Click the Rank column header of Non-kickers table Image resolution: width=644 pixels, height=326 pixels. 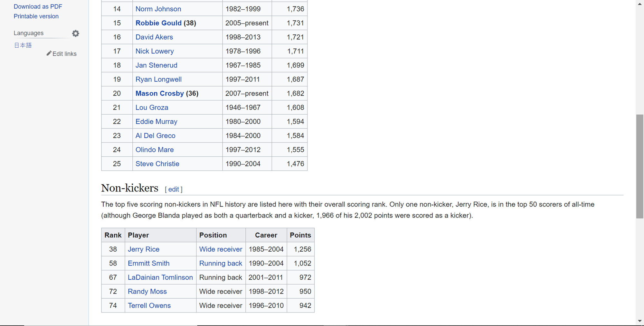point(113,235)
